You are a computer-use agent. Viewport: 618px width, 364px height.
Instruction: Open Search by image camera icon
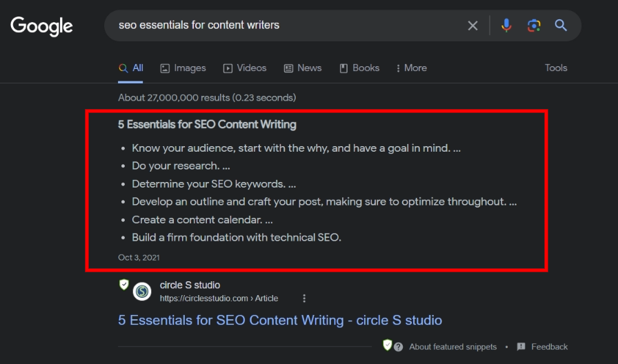click(x=533, y=26)
